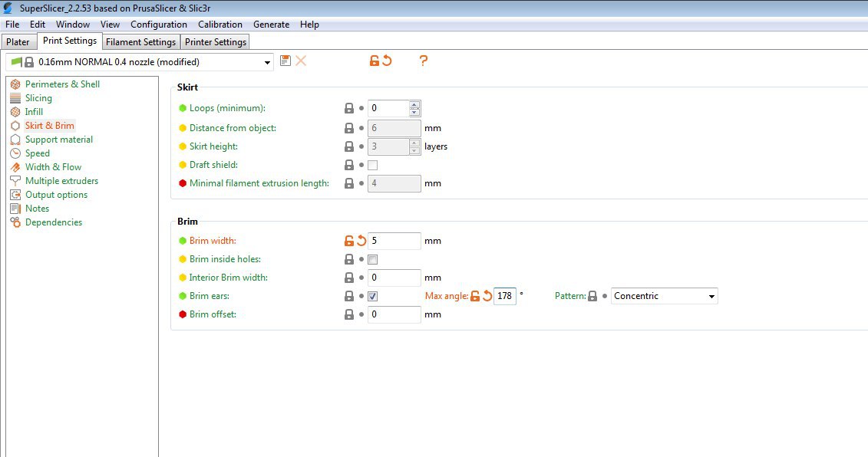Click lock icon beside Draft shield
The width and height of the screenshot is (868, 457).
348,165
